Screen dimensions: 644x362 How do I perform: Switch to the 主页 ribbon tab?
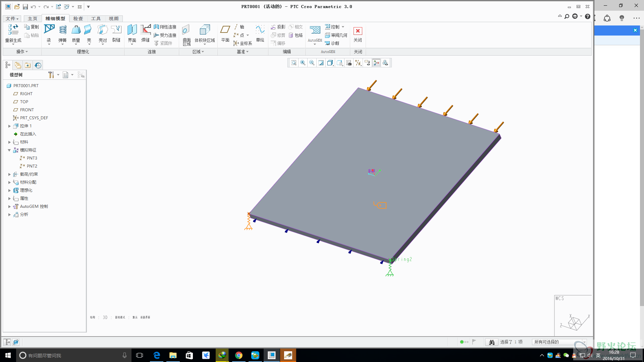point(33,18)
